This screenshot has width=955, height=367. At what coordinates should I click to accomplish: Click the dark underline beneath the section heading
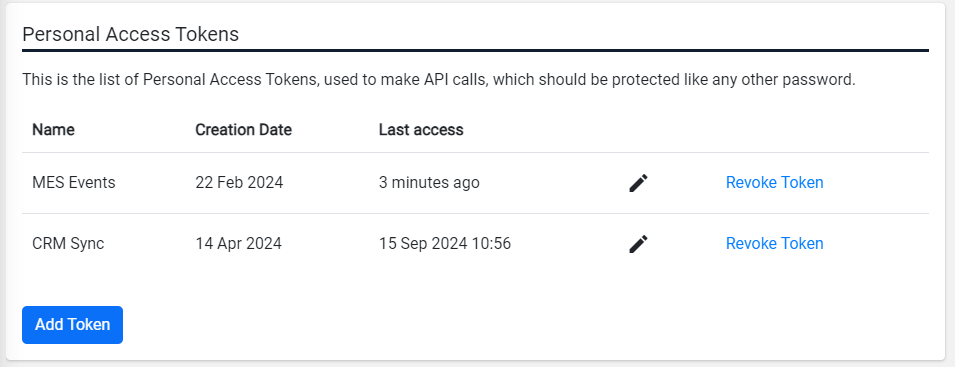click(476, 50)
